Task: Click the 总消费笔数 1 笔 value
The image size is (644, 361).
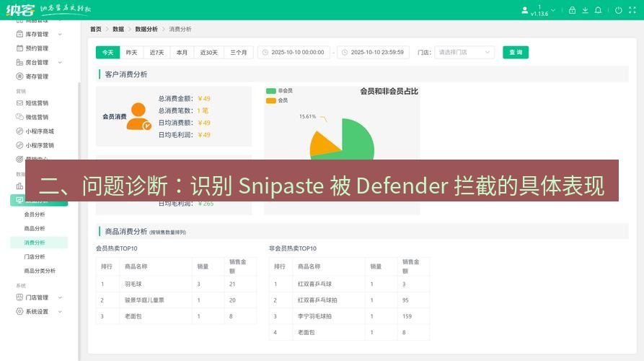Action: (x=203, y=110)
